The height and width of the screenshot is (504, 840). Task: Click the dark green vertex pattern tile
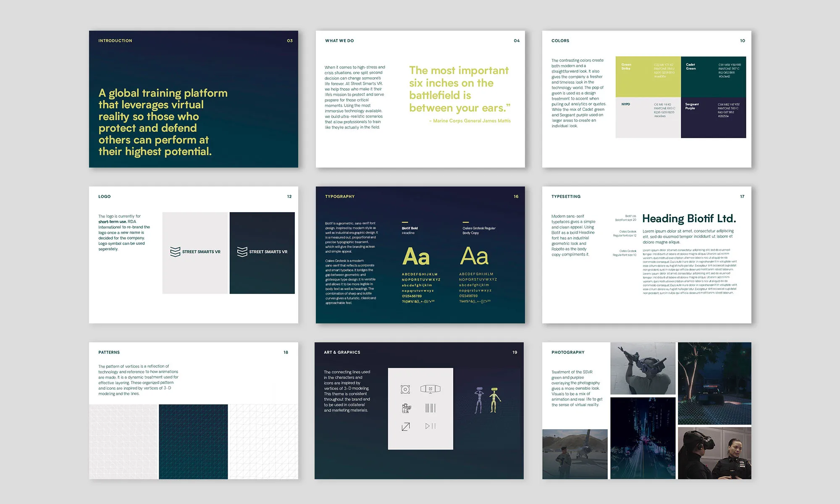pos(193,441)
